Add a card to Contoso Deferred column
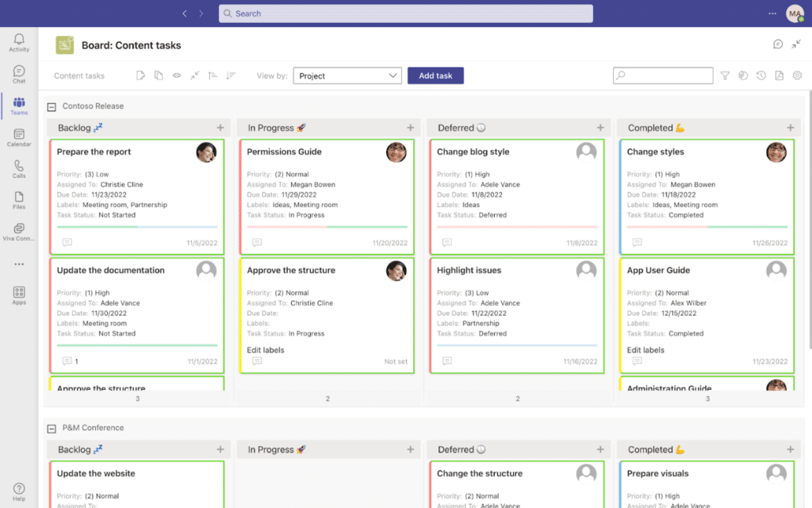The height and width of the screenshot is (508, 812). (x=600, y=128)
